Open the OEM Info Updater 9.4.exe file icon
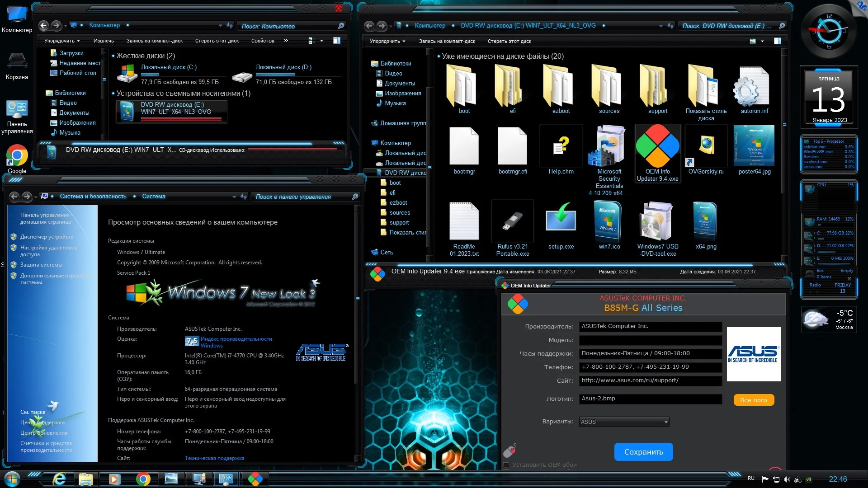The height and width of the screenshot is (488, 868). tap(657, 147)
